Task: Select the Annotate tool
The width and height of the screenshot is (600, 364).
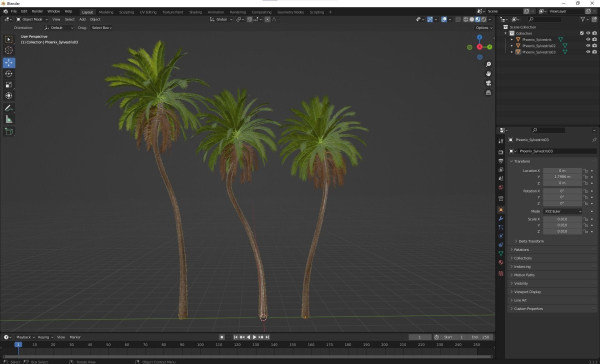Action: click(9, 108)
